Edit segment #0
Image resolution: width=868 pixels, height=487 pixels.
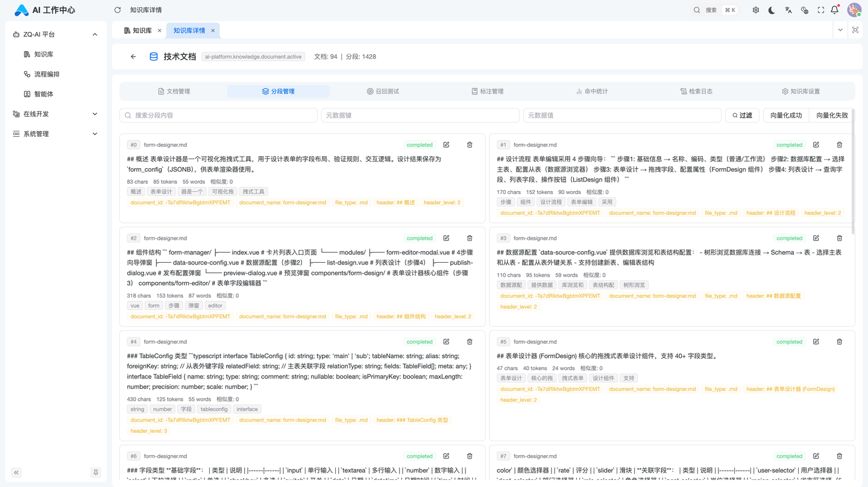(447, 145)
